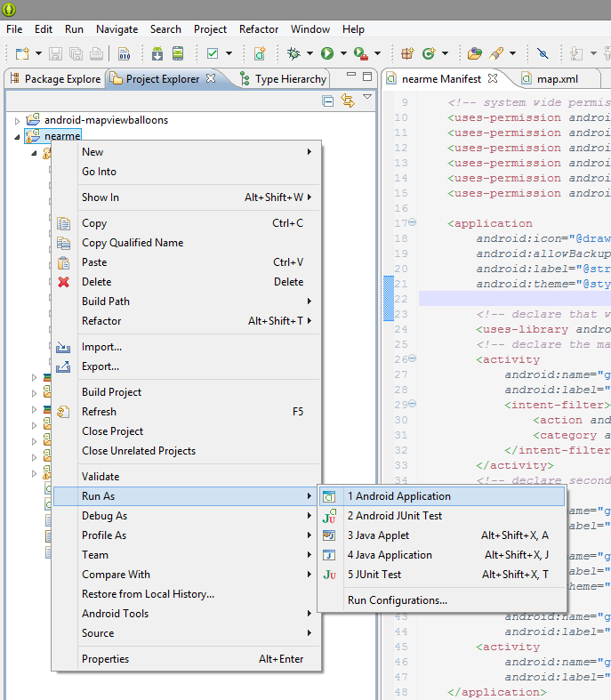Image resolution: width=611 pixels, height=700 pixels.
Task: Choose 3 Java Applet run option
Action: pyautogui.click(x=442, y=535)
